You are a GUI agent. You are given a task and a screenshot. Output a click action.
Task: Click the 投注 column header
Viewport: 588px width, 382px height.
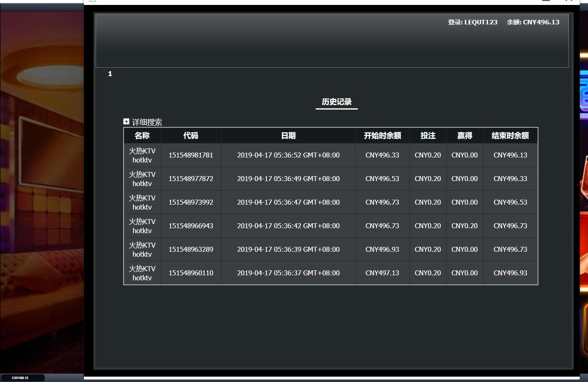[x=428, y=136]
